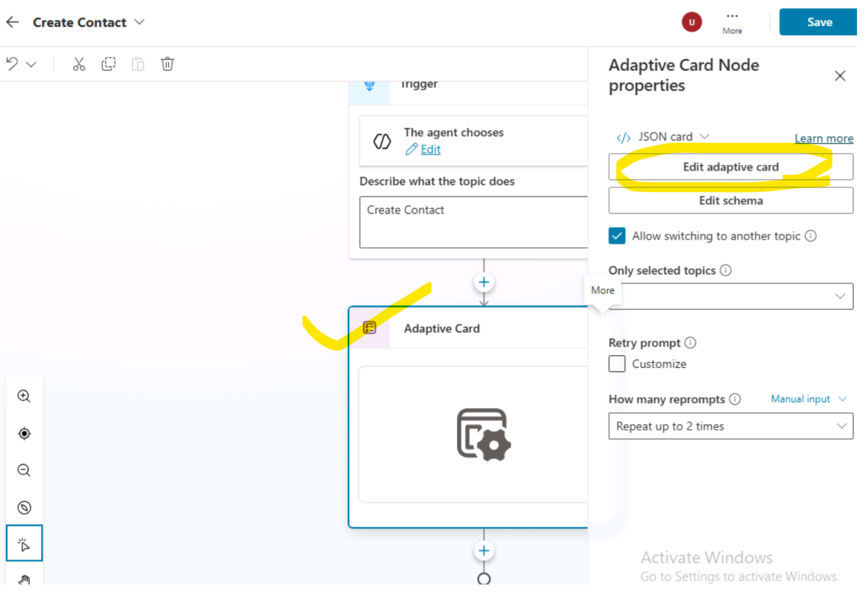868x596 pixels.
Task: Click the copy icon in toolbar
Action: (108, 64)
